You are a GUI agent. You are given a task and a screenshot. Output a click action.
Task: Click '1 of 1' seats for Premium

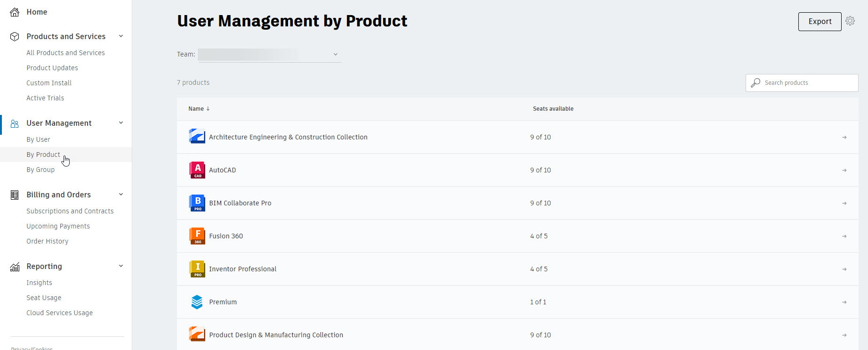coord(538,302)
